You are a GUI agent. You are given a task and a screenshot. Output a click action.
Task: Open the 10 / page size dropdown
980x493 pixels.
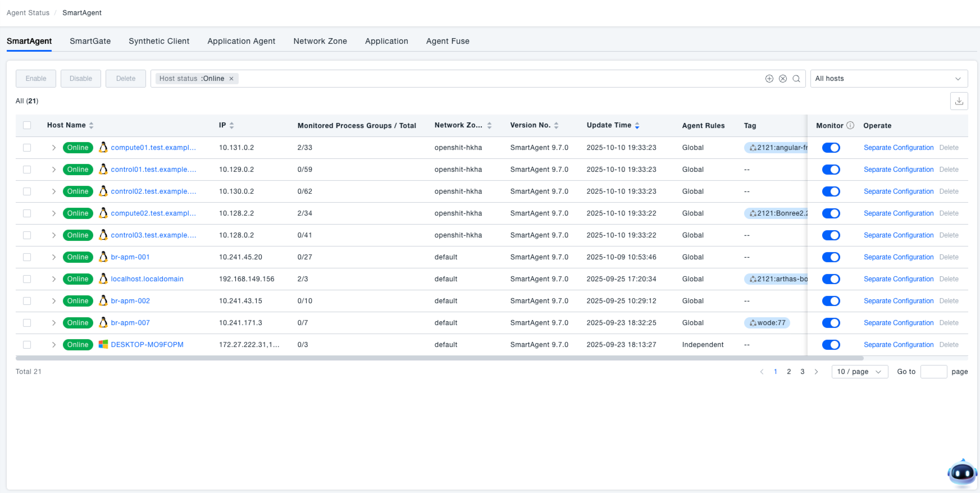(859, 372)
